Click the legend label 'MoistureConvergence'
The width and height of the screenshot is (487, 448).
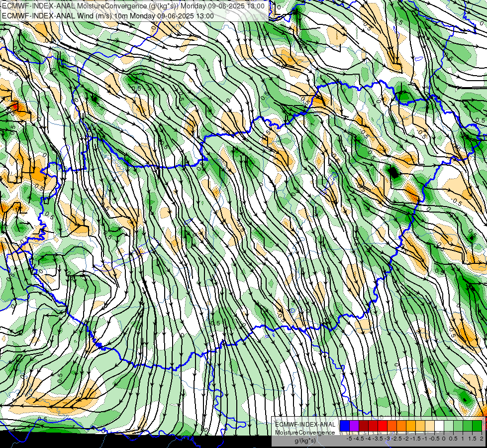(x=305, y=433)
